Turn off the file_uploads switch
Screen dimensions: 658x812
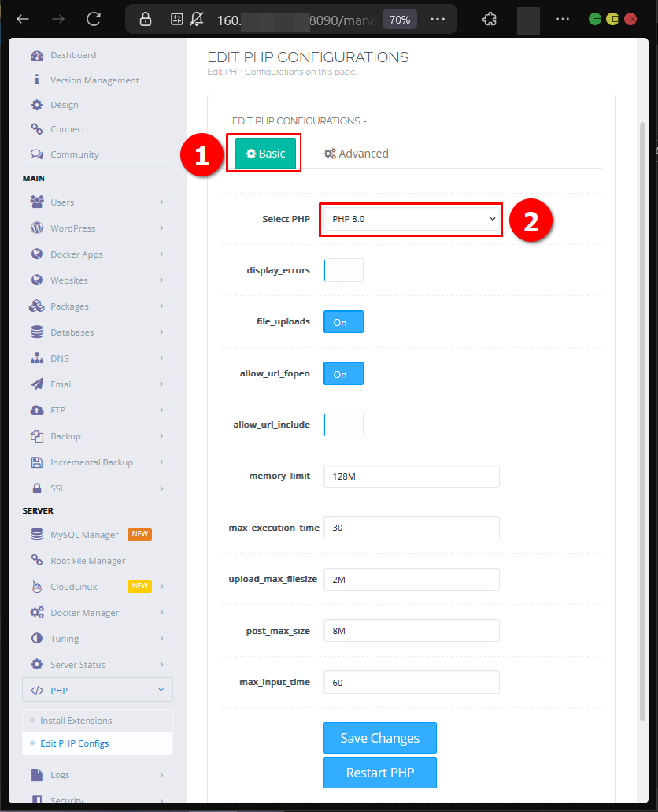click(x=344, y=322)
